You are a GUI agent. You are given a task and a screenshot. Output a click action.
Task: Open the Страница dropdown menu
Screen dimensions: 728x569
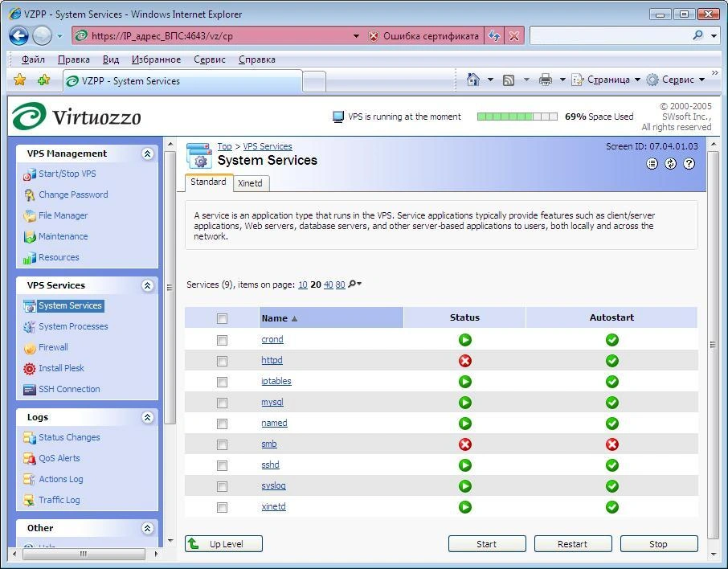click(x=606, y=80)
